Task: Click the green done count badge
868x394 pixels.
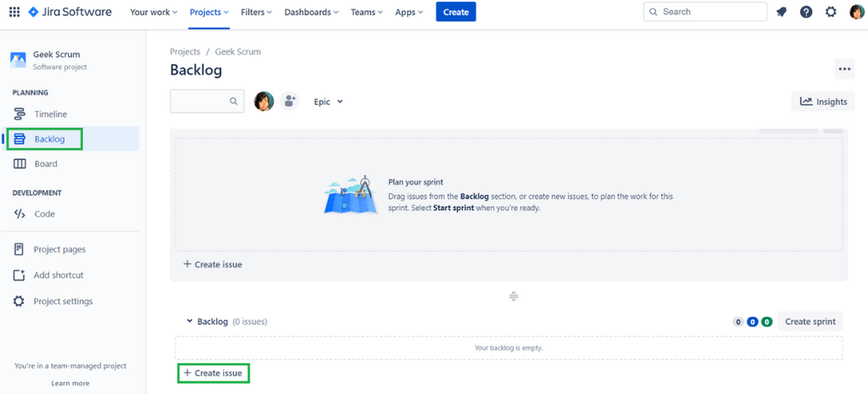Action: point(766,321)
